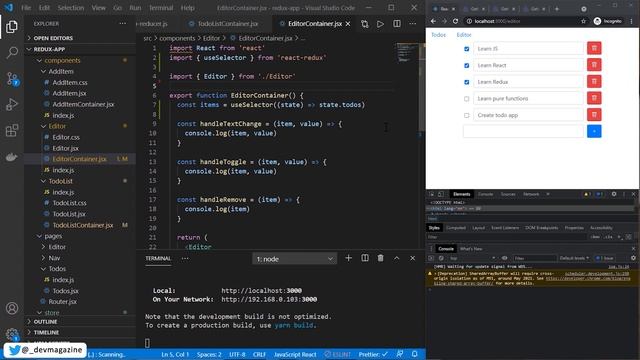The height and width of the screenshot is (360, 640).
Task: Open the Search view in activity bar
Action: [12, 52]
